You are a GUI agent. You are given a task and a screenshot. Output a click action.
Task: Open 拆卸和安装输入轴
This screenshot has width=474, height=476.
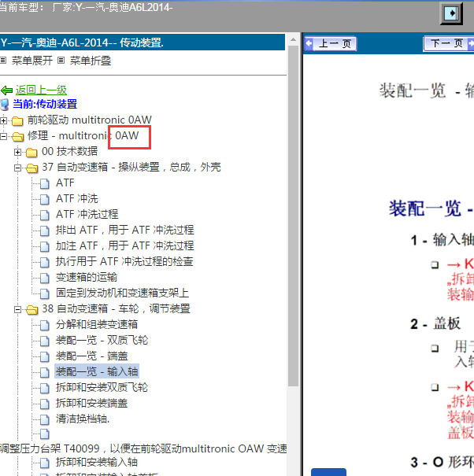[x=97, y=463]
